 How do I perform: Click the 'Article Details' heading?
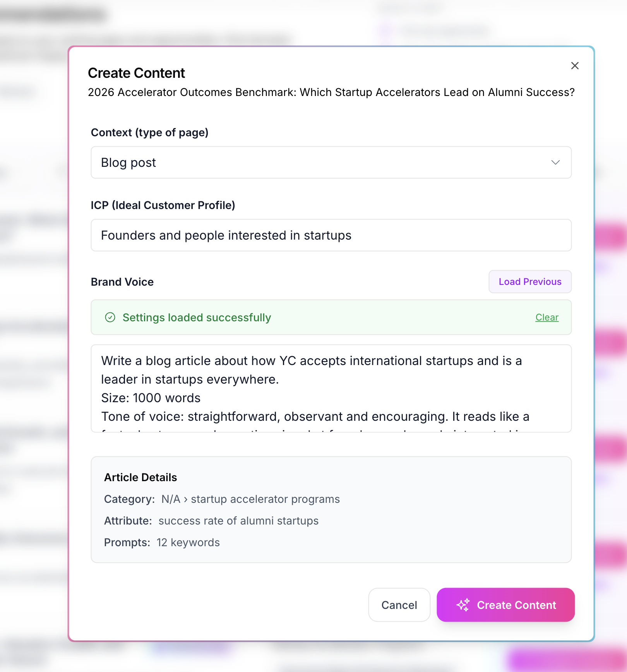pyautogui.click(x=140, y=477)
